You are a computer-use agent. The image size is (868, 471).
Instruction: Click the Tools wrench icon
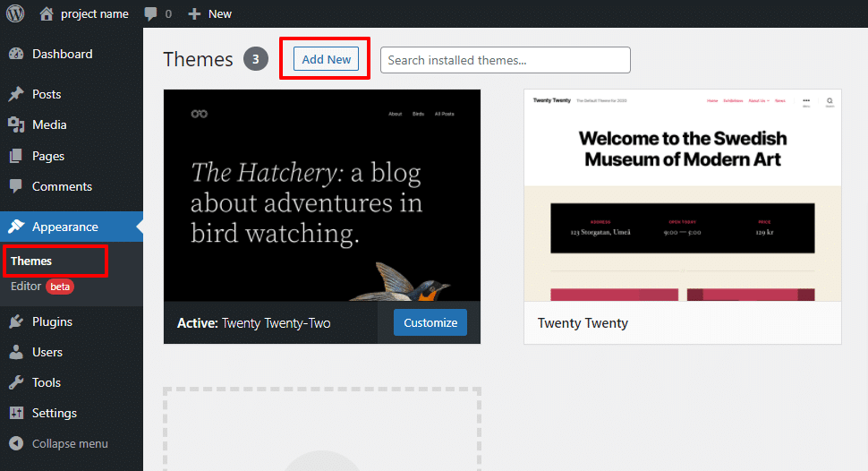pos(17,382)
